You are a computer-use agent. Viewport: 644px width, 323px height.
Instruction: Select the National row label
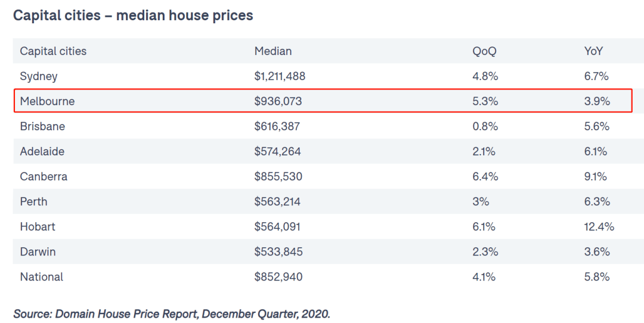tap(42, 277)
